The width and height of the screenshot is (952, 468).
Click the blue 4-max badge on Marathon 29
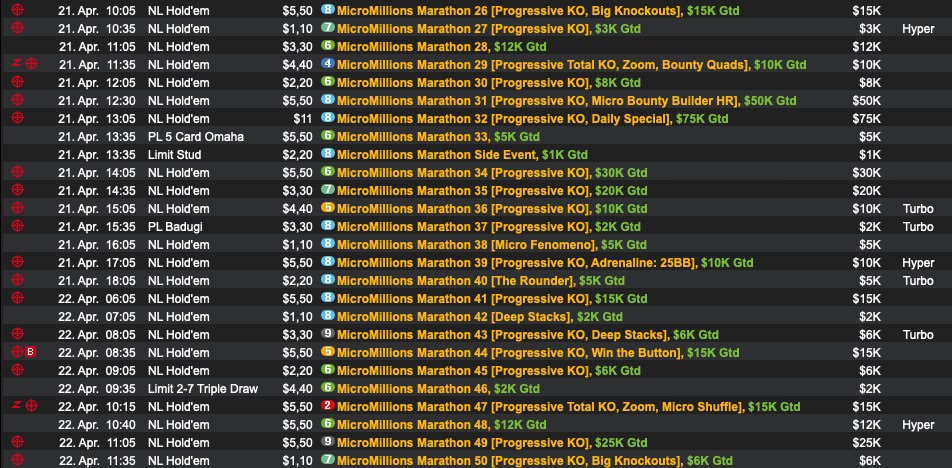[328, 64]
